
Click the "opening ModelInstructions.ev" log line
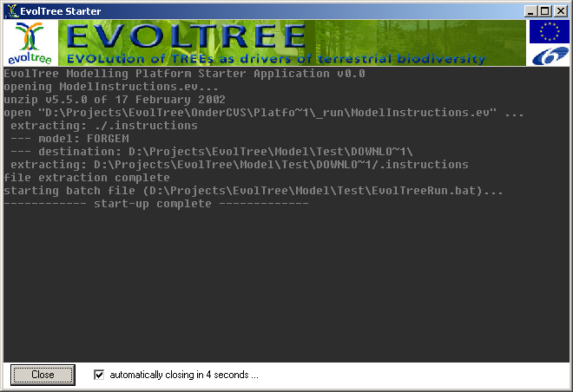(x=111, y=87)
